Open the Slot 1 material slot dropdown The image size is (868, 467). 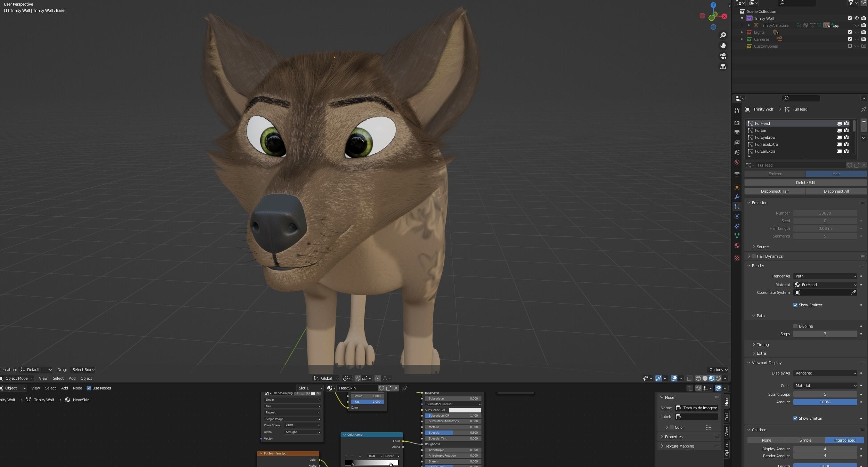(310, 388)
